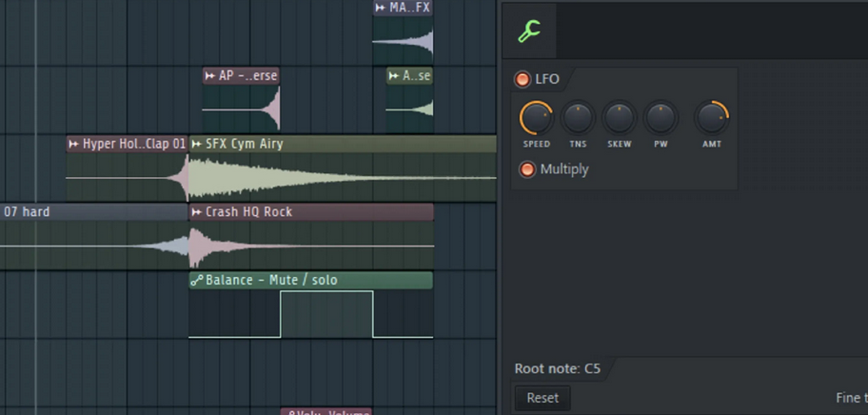Select the MA..FX clip title
Viewport: 868px width, 415px height.
point(409,8)
